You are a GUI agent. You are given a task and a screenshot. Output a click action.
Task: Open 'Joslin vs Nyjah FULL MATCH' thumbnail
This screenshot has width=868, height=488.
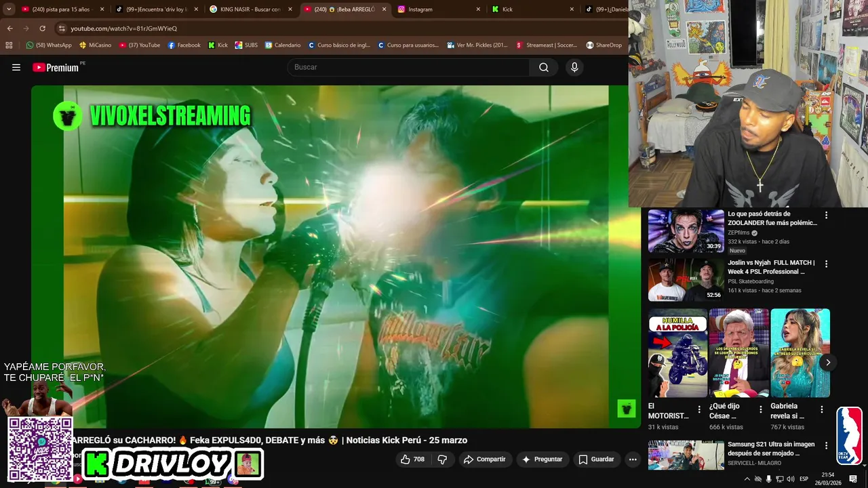[x=686, y=279]
